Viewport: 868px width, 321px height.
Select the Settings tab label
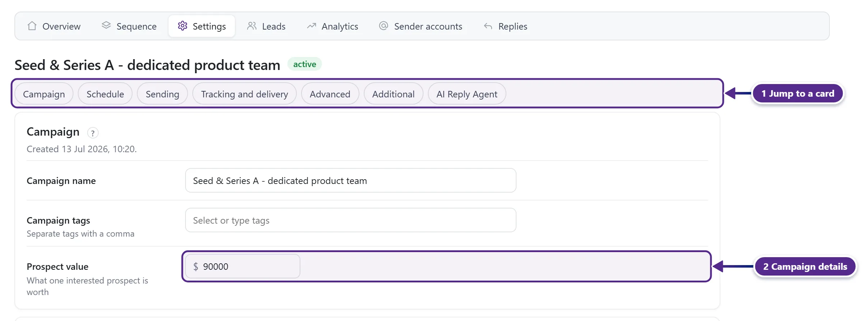pos(209,26)
